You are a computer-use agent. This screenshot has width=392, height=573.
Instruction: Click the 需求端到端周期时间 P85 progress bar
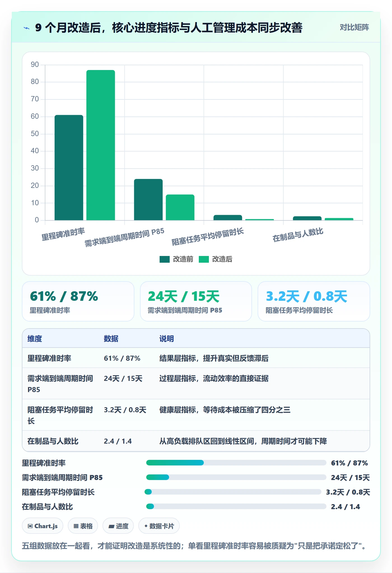coord(236,477)
